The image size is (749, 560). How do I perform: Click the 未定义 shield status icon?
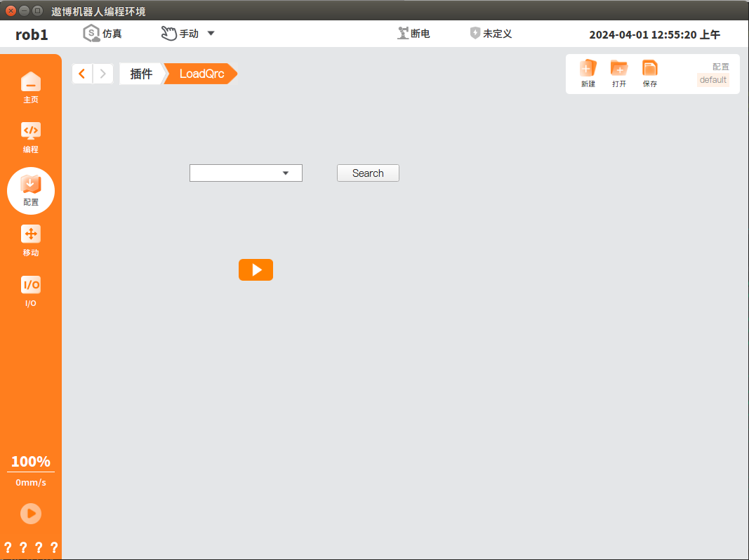click(475, 33)
